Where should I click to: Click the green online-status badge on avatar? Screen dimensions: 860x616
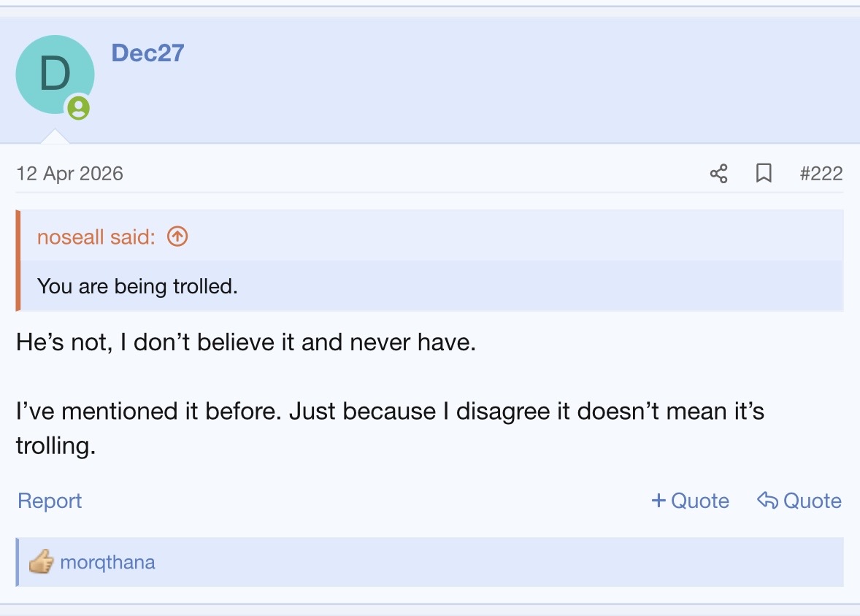[x=78, y=107]
